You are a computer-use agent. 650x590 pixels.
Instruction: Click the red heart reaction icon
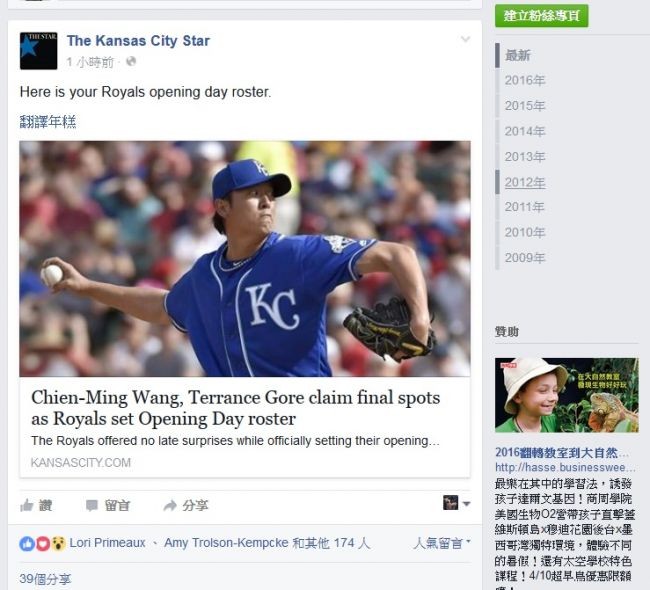[x=43, y=544]
